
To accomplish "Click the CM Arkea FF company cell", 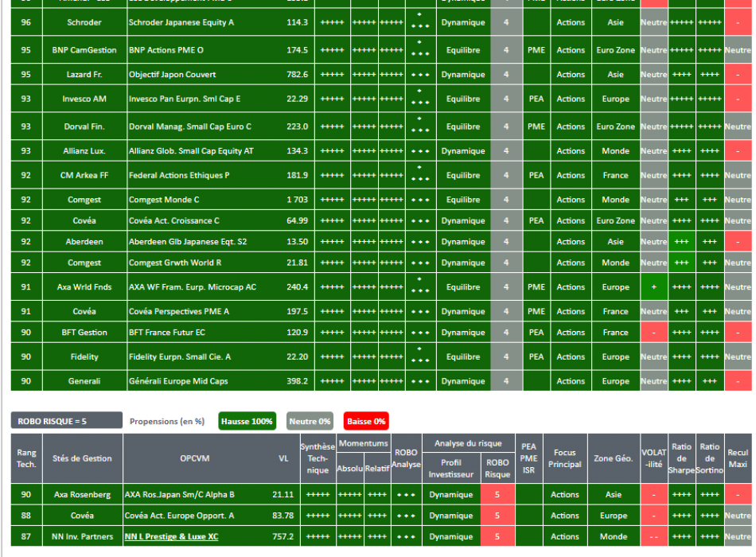I will click(84, 175).
